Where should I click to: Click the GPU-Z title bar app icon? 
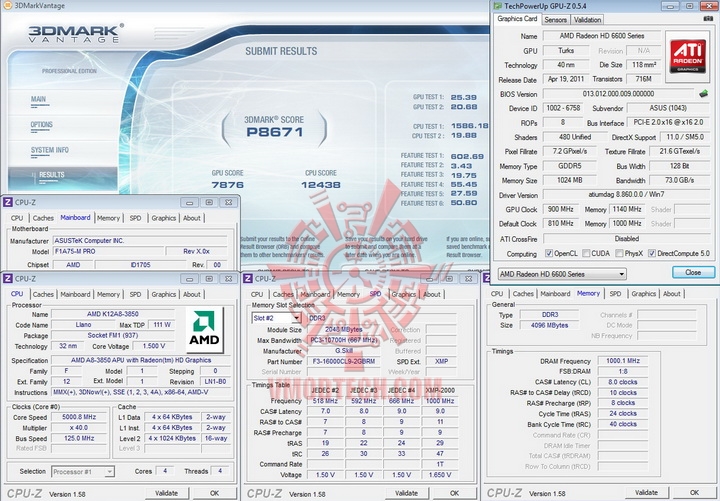pyautogui.click(x=497, y=6)
